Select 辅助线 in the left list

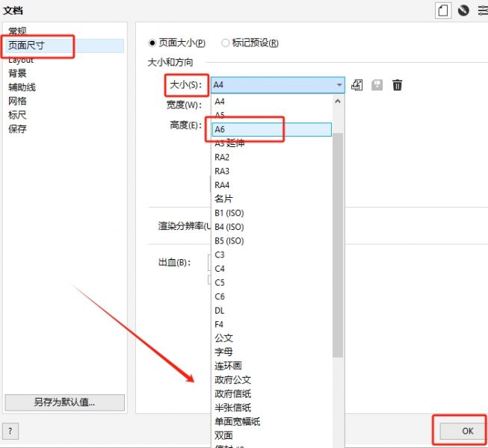(x=22, y=87)
